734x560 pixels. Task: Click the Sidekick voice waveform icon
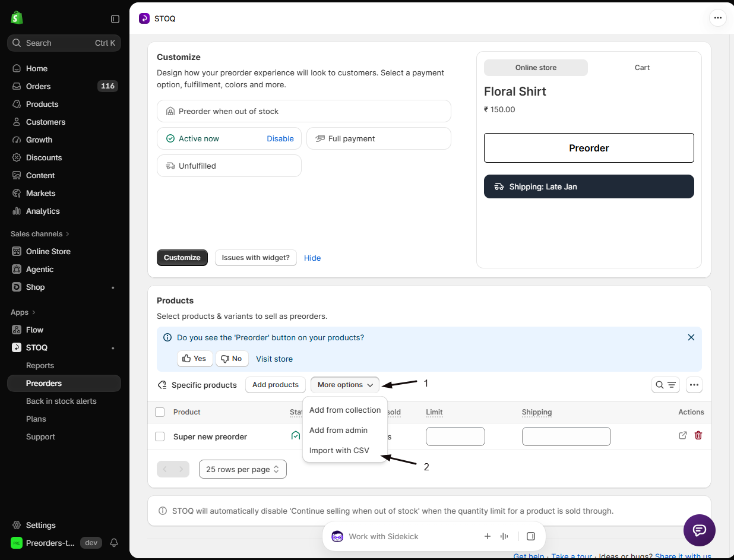(505, 536)
